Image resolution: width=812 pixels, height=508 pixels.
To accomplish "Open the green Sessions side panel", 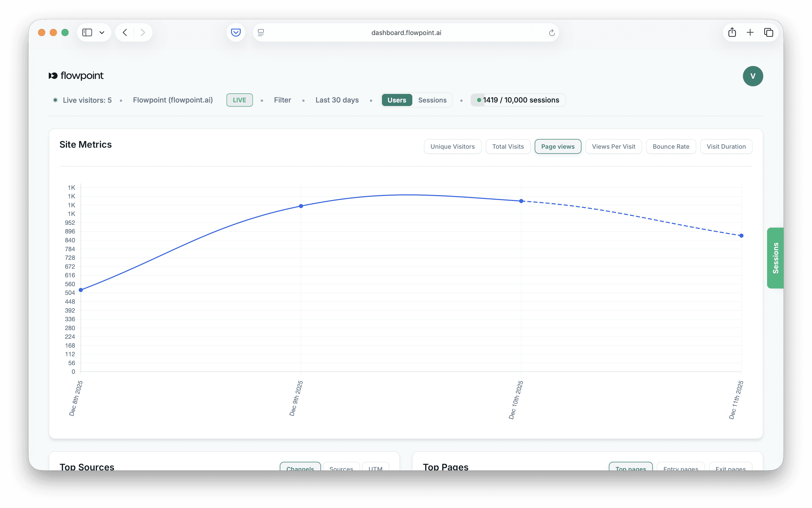I will click(775, 258).
